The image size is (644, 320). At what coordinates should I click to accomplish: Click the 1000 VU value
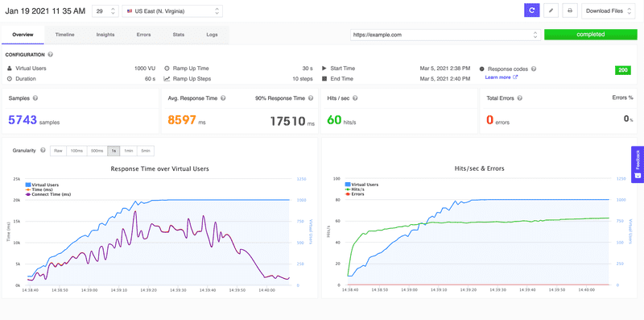point(145,69)
